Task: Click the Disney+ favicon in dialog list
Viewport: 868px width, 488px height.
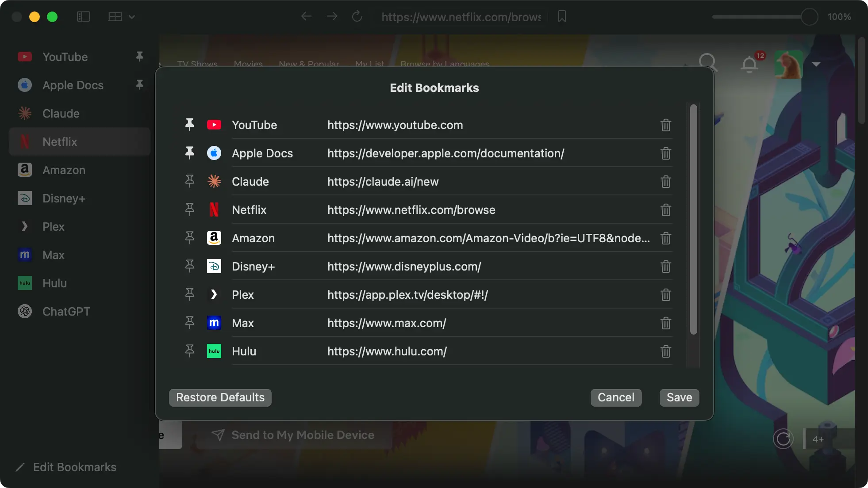Action: pyautogui.click(x=214, y=267)
